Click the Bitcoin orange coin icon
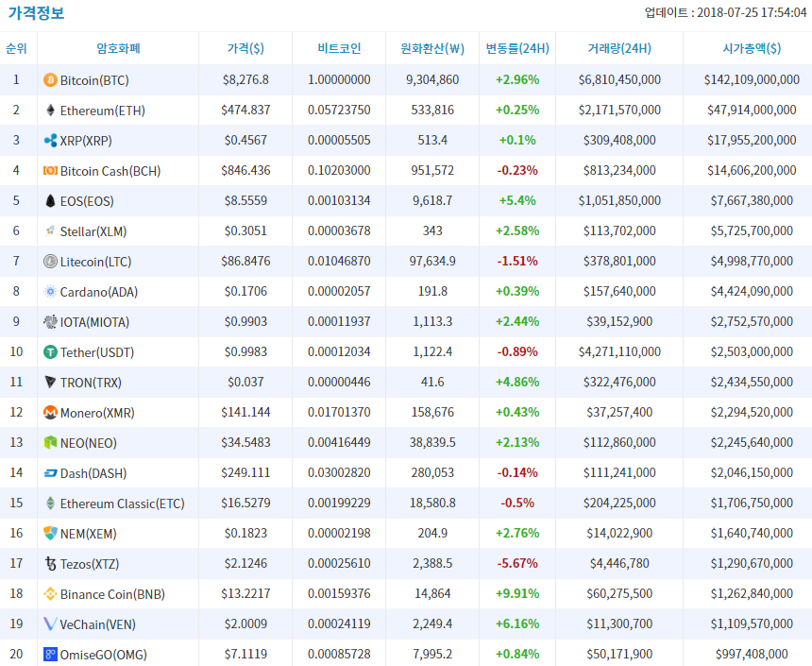Viewport: 812px width, 666px height. tap(50, 79)
